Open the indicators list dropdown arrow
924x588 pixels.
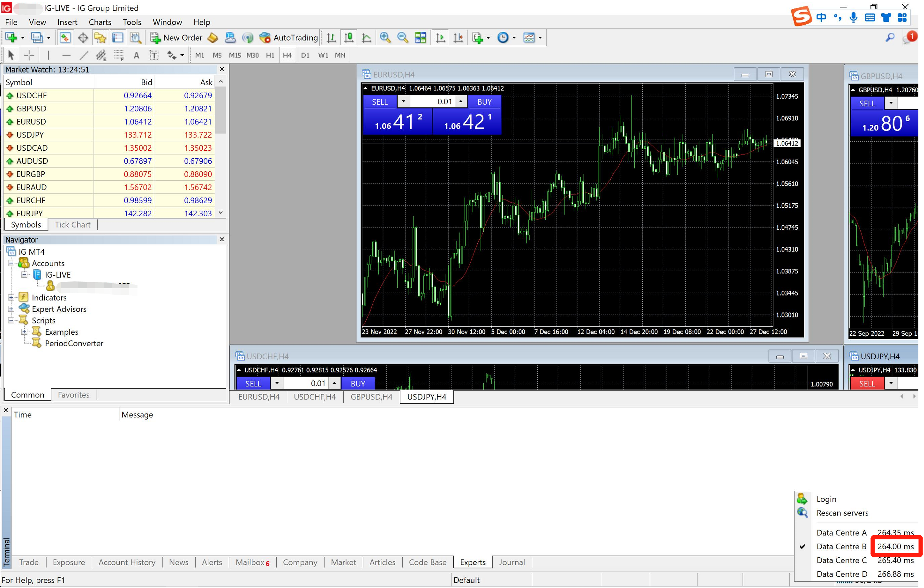click(x=488, y=38)
